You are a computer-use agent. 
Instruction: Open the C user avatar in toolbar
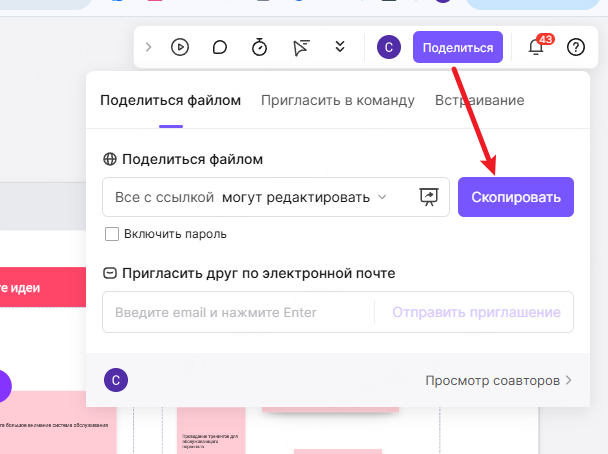point(389,47)
